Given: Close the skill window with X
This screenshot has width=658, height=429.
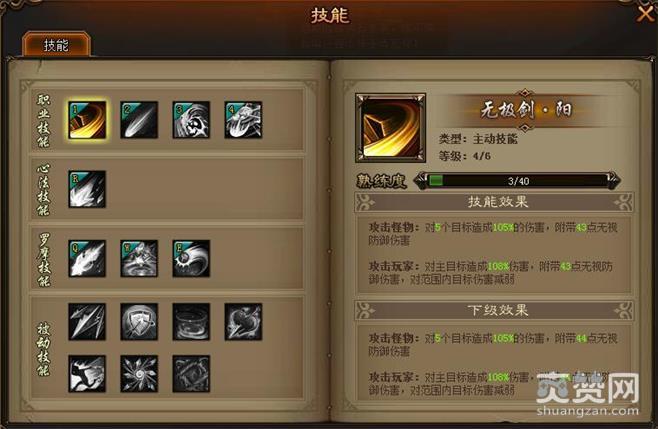Looking at the screenshot, I should [645, 14].
